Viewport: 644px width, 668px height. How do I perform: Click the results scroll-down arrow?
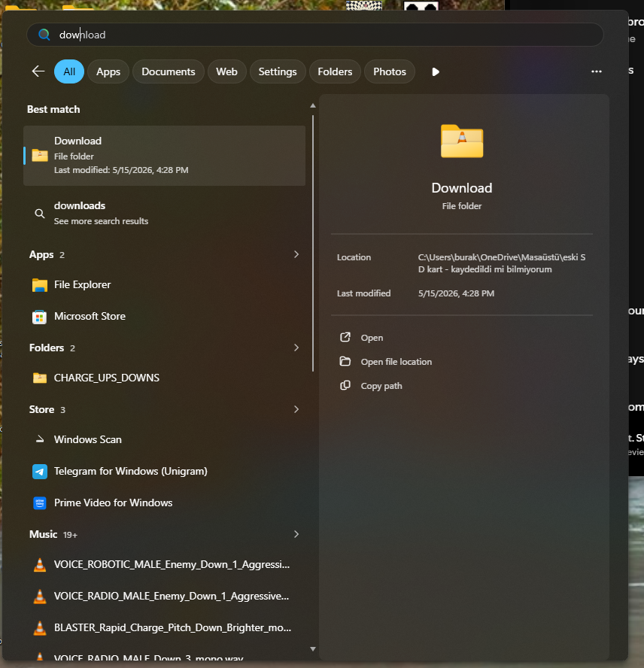click(313, 649)
